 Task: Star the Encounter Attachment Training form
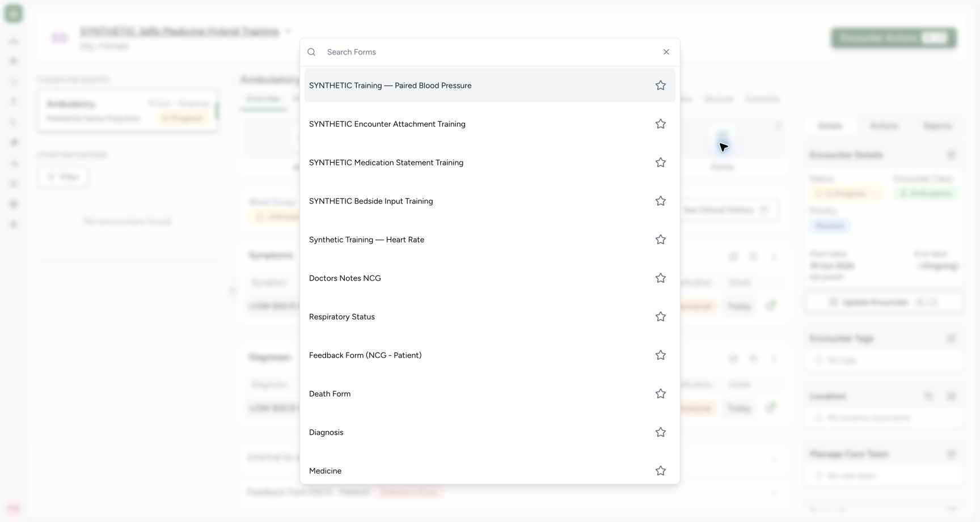(x=660, y=124)
